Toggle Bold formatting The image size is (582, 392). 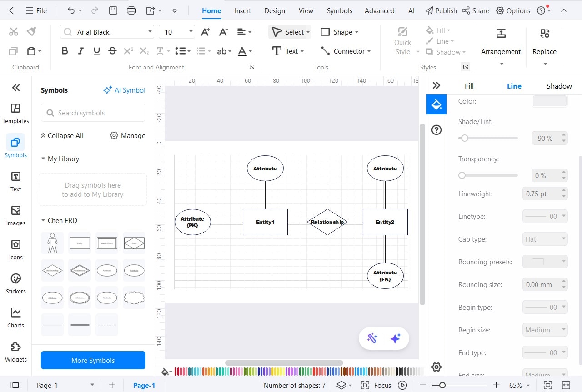pos(65,51)
